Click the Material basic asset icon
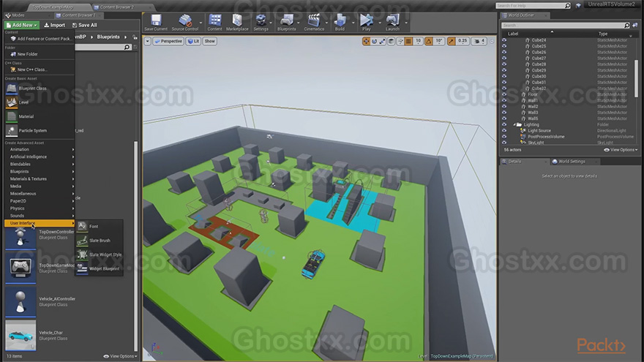This screenshot has height=362, width=644. (x=12, y=116)
